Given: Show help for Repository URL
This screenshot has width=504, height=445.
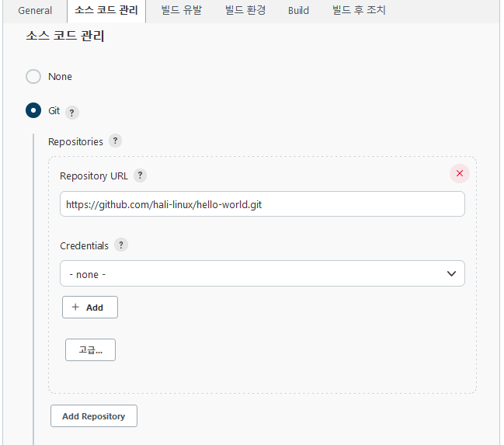Looking at the screenshot, I should 140,176.
